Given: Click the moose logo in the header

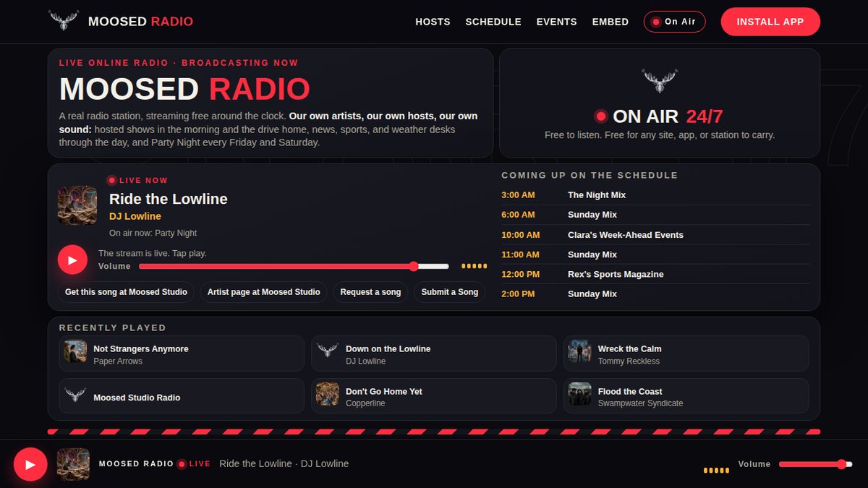Looking at the screenshot, I should point(64,21).
